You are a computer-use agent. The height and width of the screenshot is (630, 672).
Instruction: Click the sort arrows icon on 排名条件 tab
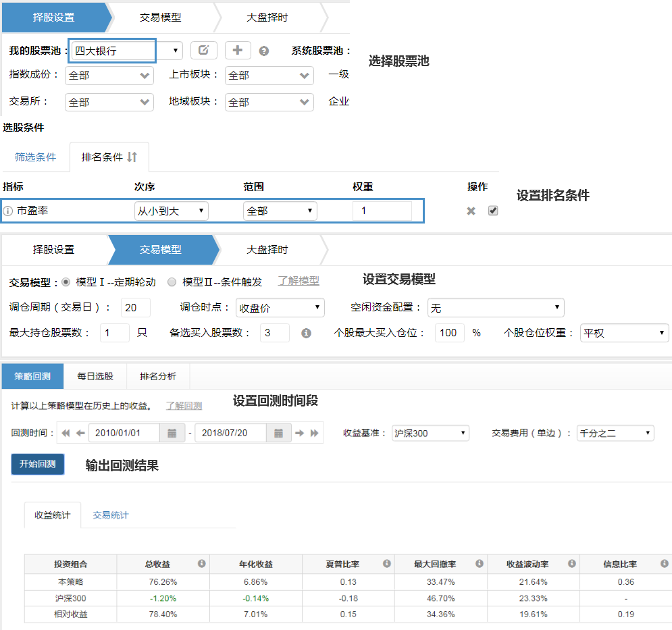click(x=132, y=157)
